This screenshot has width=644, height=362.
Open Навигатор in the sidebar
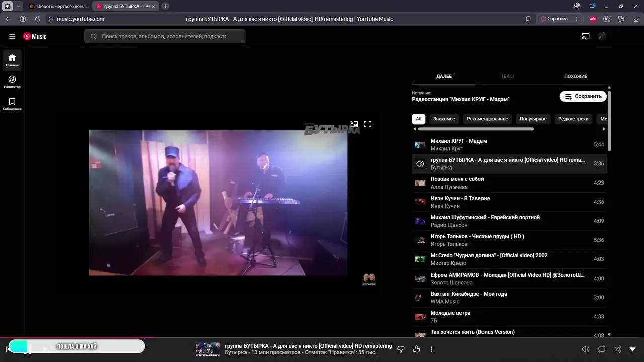(x=12, y=82)
